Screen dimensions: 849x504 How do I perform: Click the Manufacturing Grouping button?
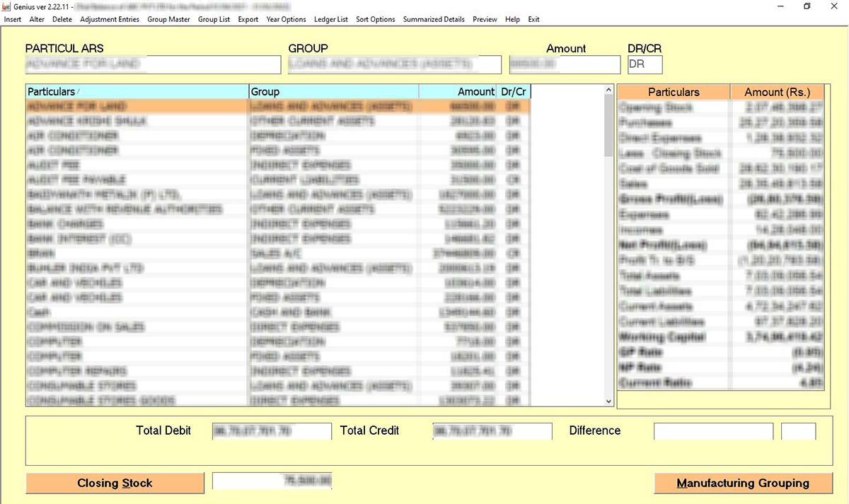[x=742, y=483]
